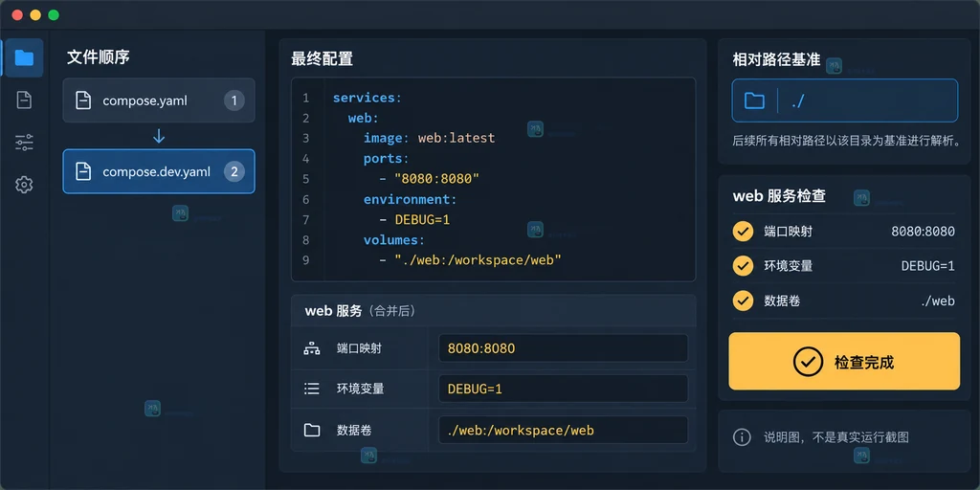Click the red close window button
Image resolution: width=980 pixels, height=490 pixels.
point(17,15)
